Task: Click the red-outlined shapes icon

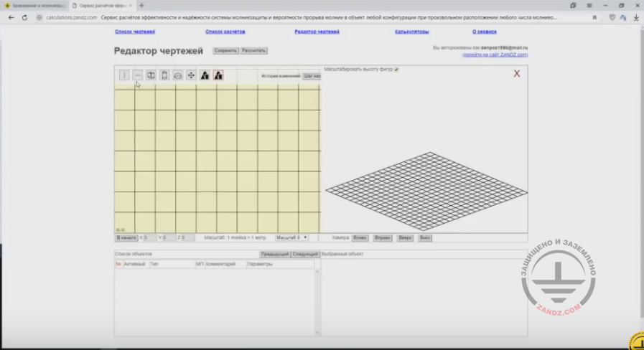Action: pyautogui.click(x=218, y=75)
